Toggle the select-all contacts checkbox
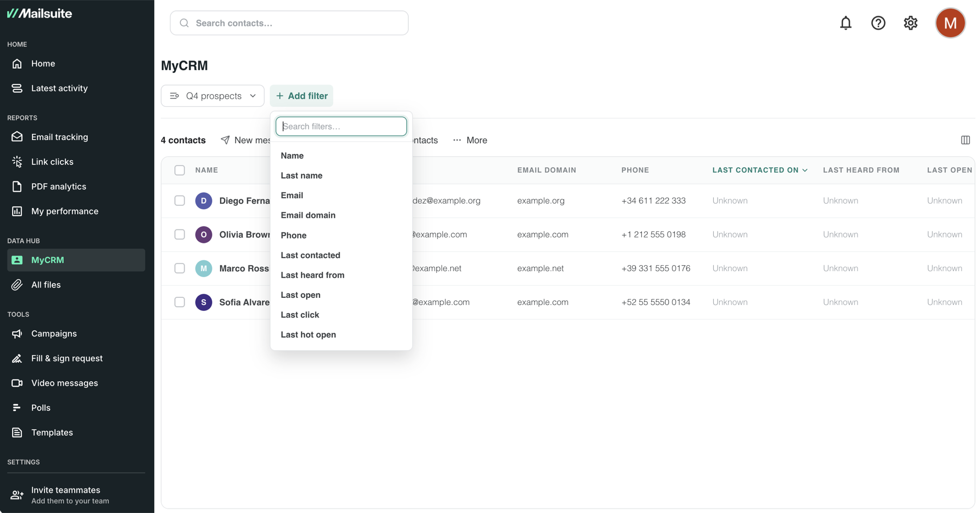980x513 pixels. (180, 170)
